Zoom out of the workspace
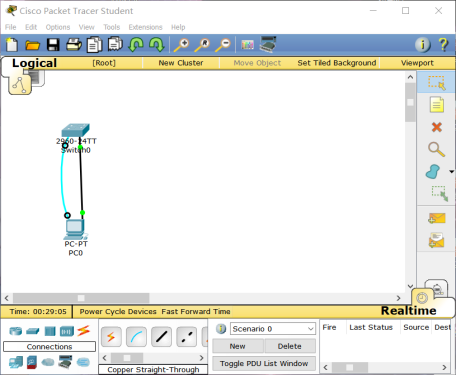Viewport: 456px width, 376px height. (223, 45)
